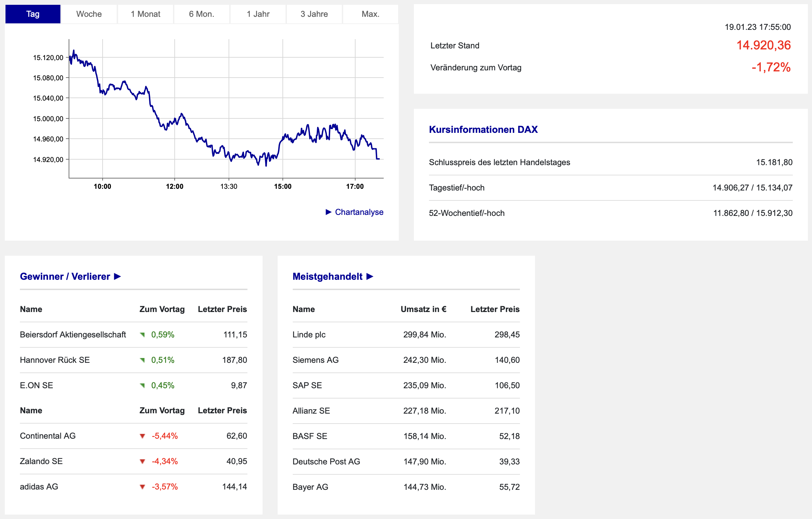812x519 pixels.
Task: Click the green arrow next to E.ON SE
Action: tap(142, 385)
